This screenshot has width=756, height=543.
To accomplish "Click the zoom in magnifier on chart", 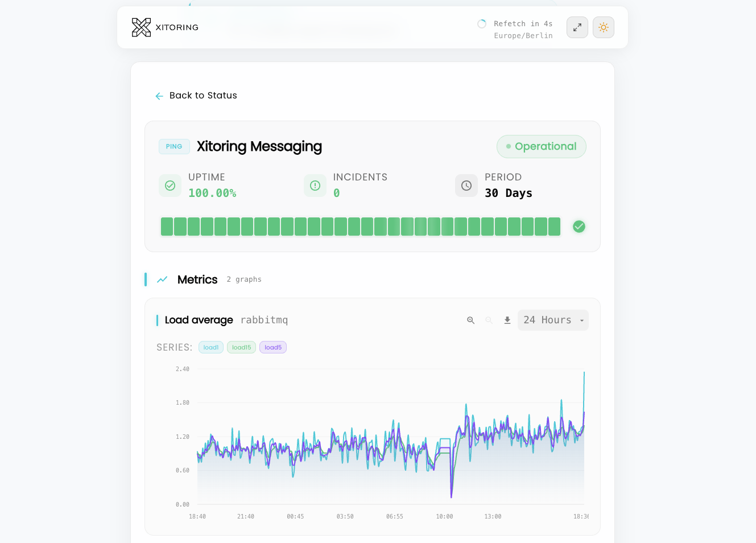I will [x=470, y=320].
